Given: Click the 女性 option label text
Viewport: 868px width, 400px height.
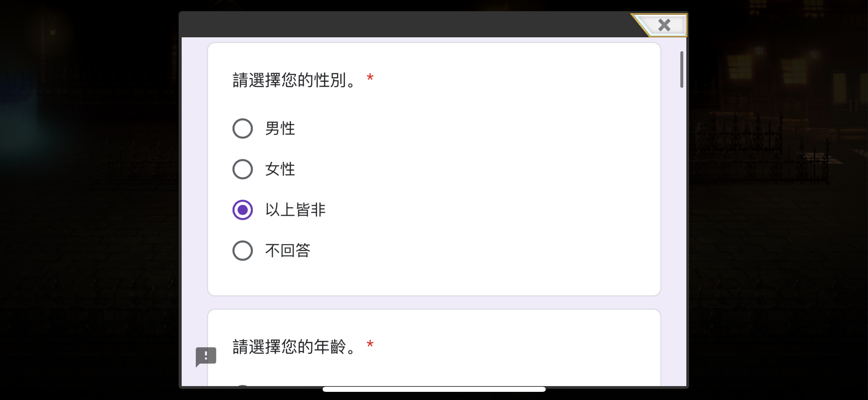Looking at the screenshot, I should pyautogui.click(x=280, y=169).
